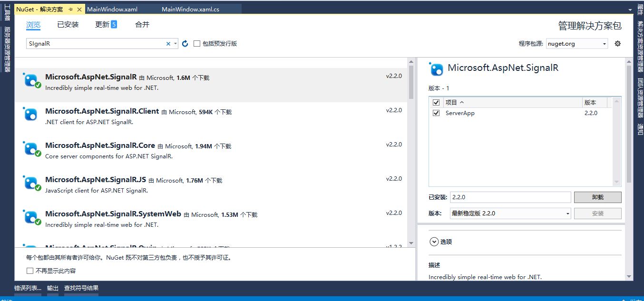This screenshot has height=301, width=644.
Task: Switch to the 已安装 tab
Action: point(68,25)
